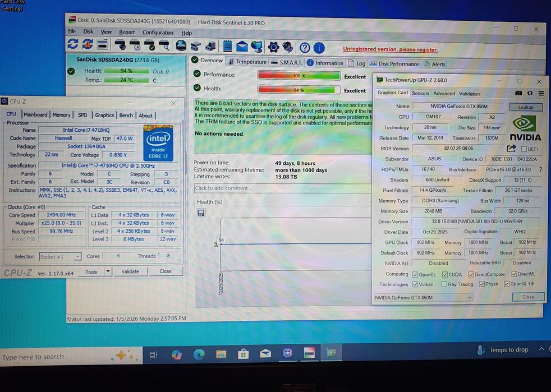Click the BIOS export share icon in GPU-Z
The image size is (551, 392).
click(x=511, y=148)
